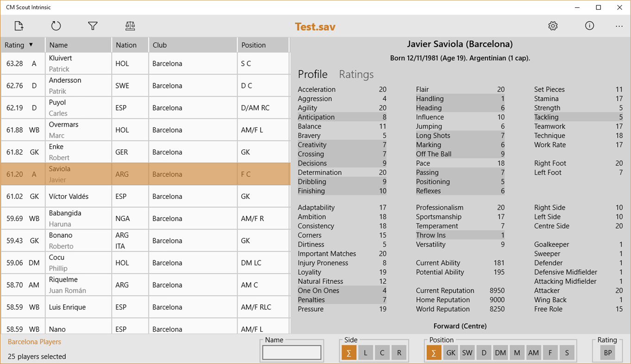Click inside the Name search field
Viewport: 631px width, 364px height.
292,352
